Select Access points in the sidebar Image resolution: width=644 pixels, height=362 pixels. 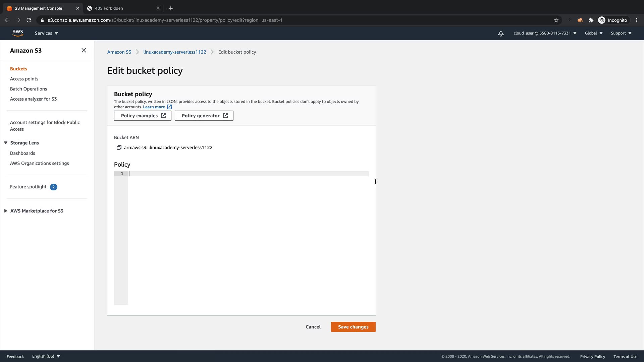coord(24,79)
